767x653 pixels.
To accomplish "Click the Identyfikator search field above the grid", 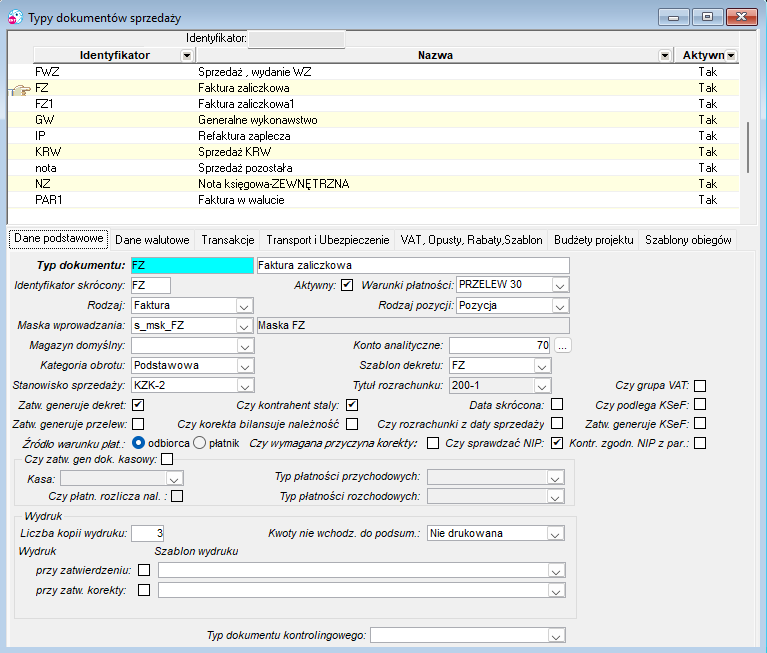I will click(x=296, y=39).
